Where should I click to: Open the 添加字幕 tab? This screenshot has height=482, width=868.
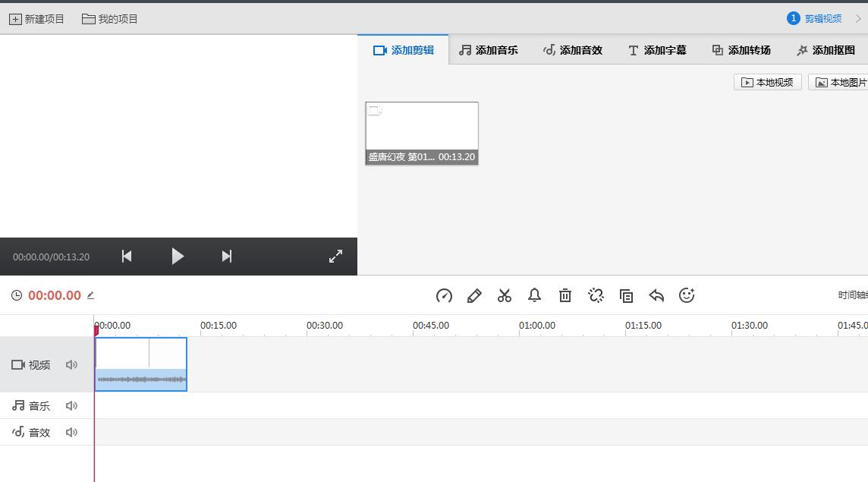(x=658, y=50)
